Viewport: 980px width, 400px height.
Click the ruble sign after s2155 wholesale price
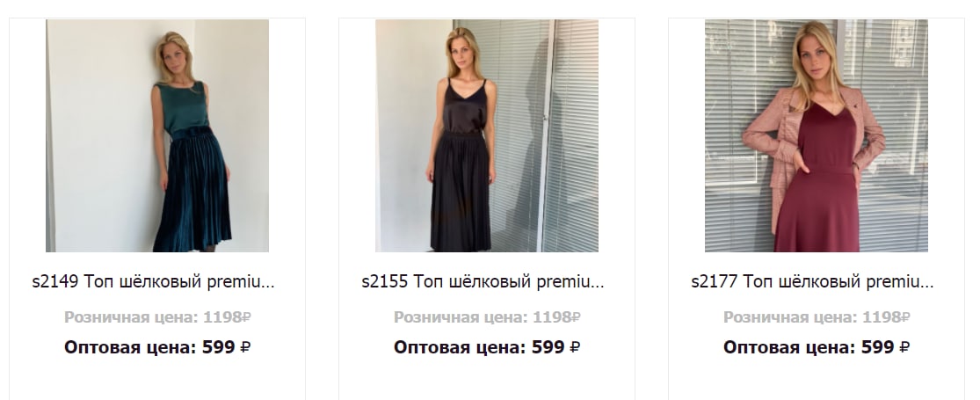click(x=575, y=347)
